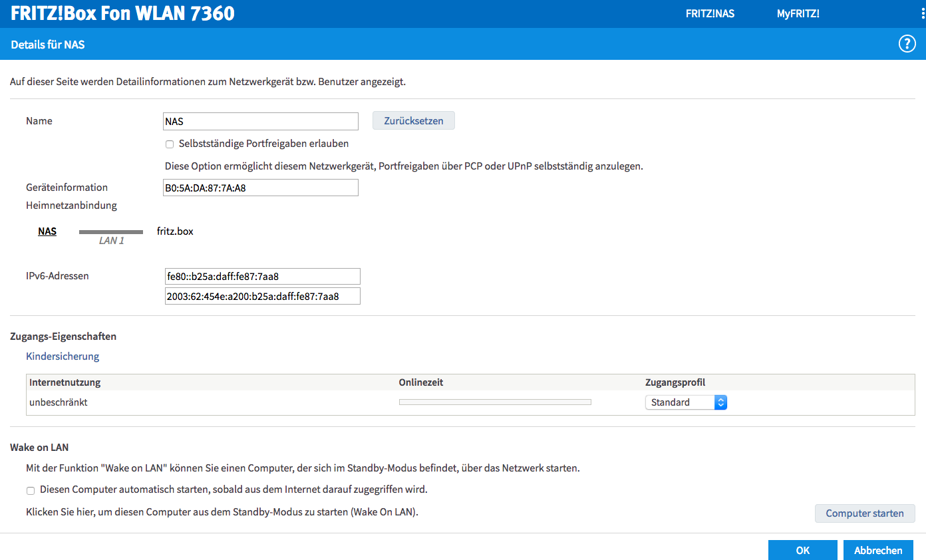This screenshot has width=926, height=560.
Task: Click the Onlinezeit column header
Action: pyautogui.click(x=421, y=382)
